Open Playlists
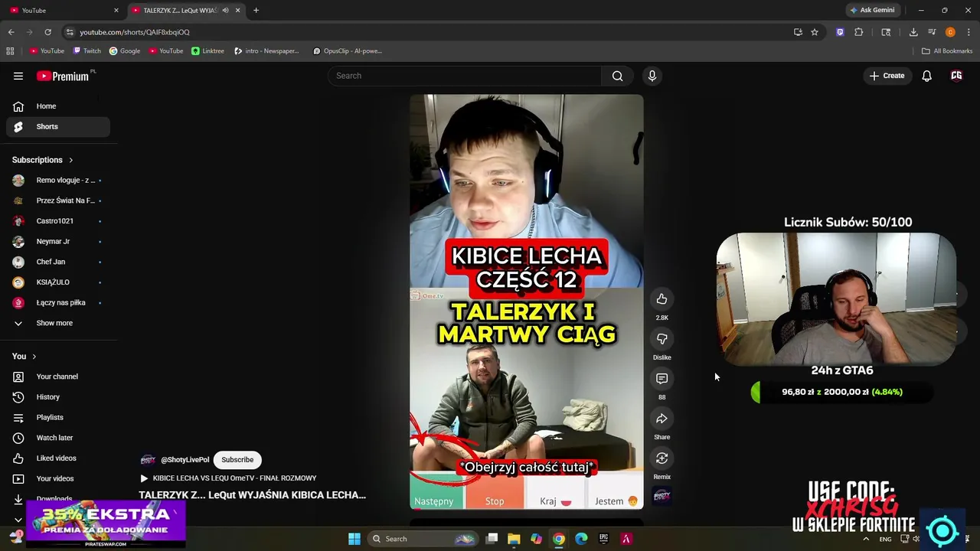 point(58,418)
